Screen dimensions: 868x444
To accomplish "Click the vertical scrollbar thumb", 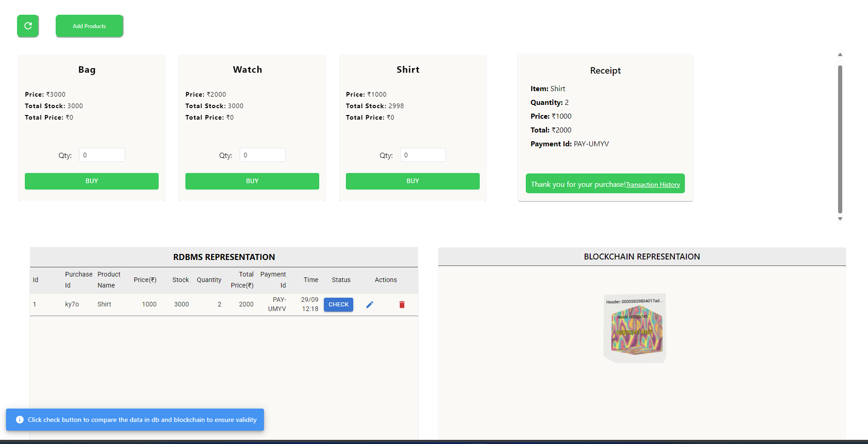I will pyautogui.click(x=840, y=138).
